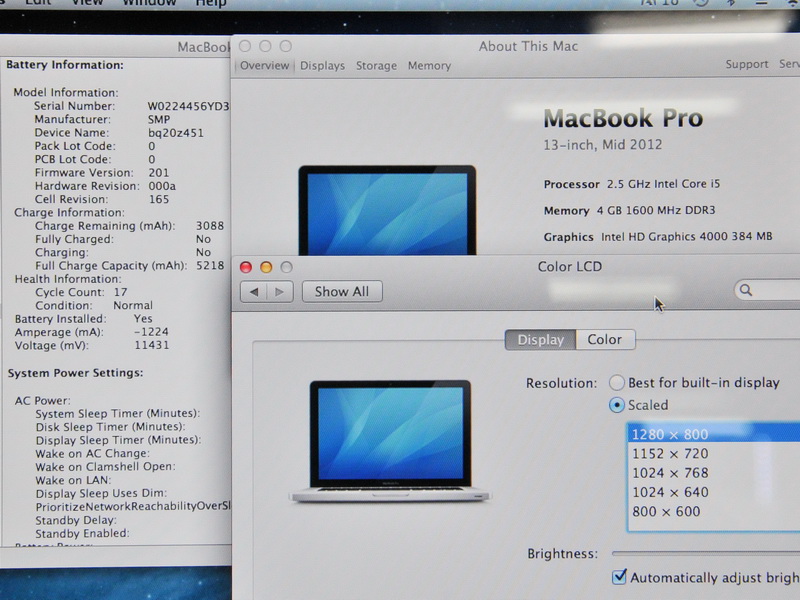
Task: Click the System Power Settings heading
Action: click(75, 373)
